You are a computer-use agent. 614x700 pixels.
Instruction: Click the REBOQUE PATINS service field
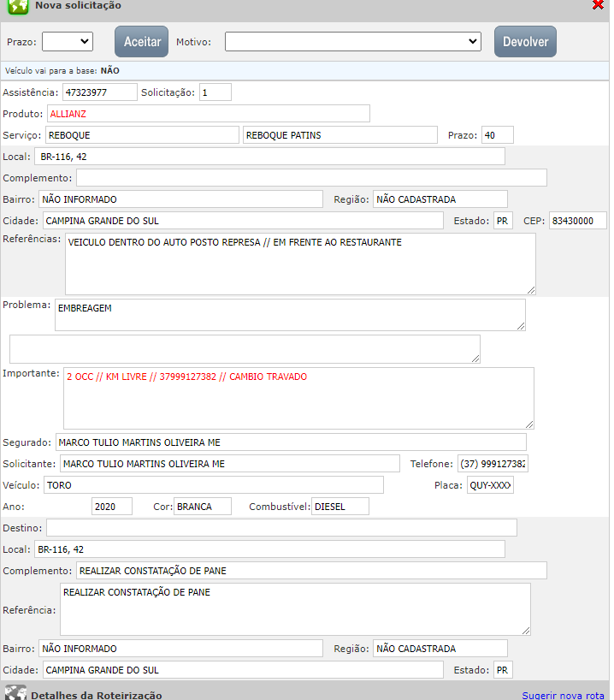[x=340, y=134]
